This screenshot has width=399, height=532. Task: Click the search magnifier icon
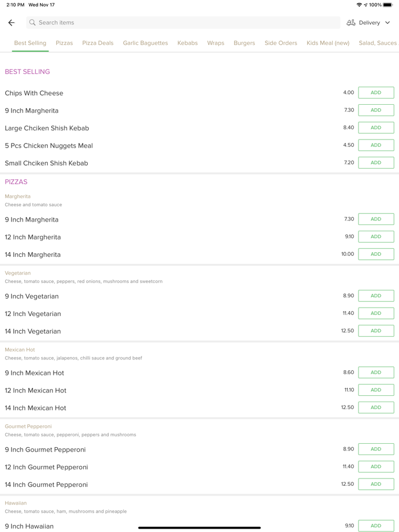point(32,23)
